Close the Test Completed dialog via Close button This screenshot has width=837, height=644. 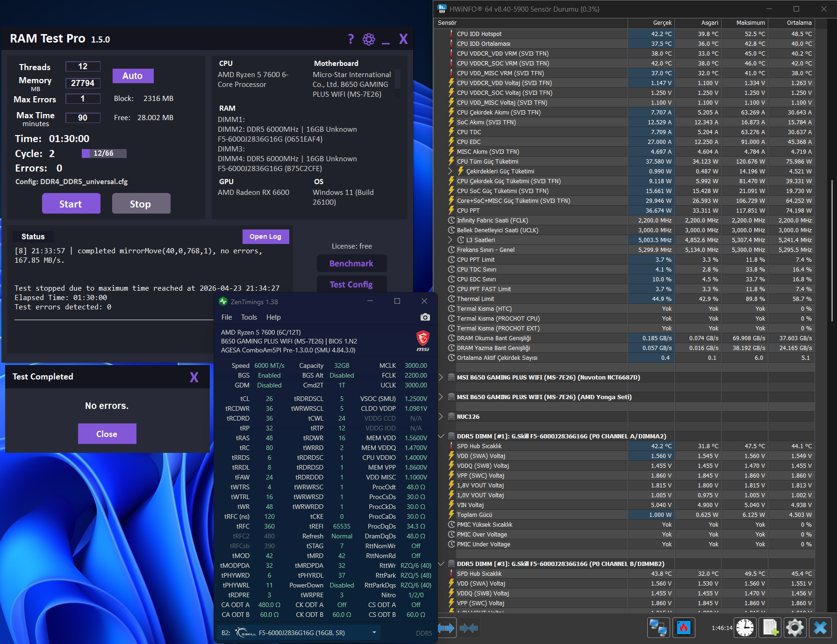click(x=107, y=434)
